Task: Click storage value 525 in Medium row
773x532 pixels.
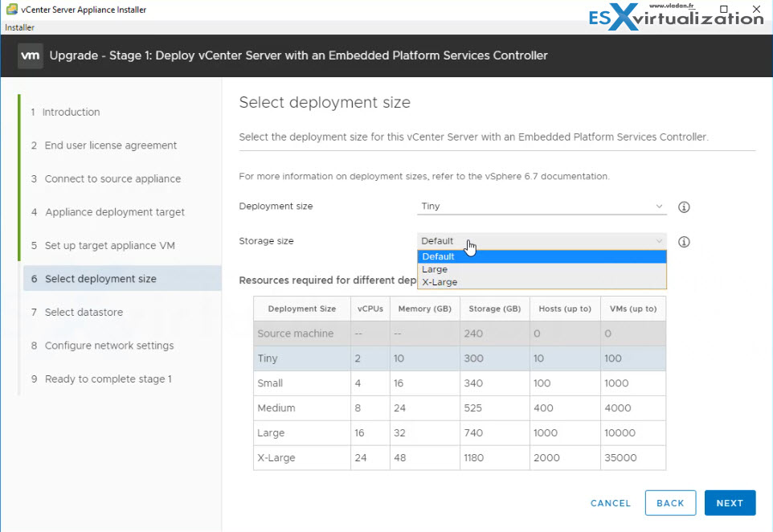Action: (472, 408)
